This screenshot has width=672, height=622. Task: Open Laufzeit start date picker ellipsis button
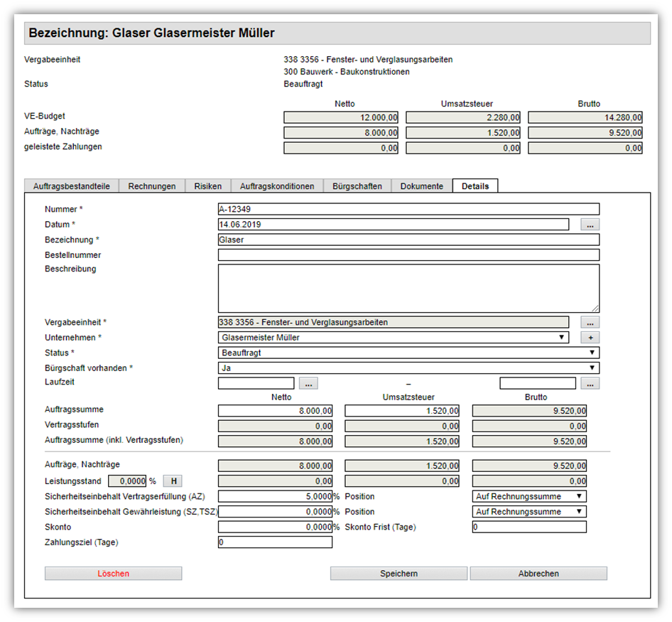(308, 383)
